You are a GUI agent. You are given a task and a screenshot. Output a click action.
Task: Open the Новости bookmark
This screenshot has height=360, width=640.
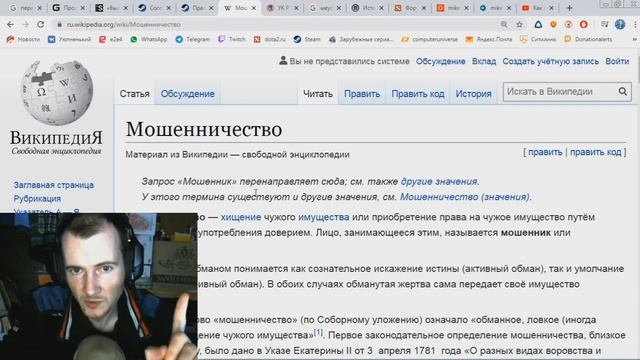pyautogui.click(x=23, y=39)
